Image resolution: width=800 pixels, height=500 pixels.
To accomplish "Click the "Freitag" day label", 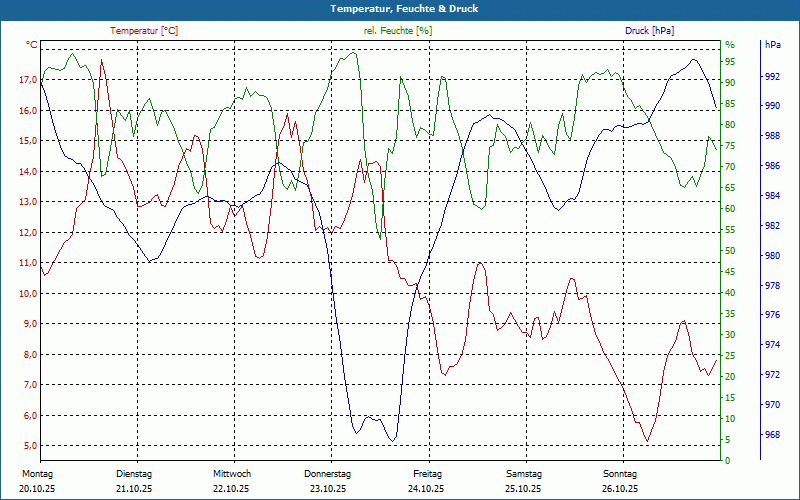I will pyautogui.click(x=428, y=474).
